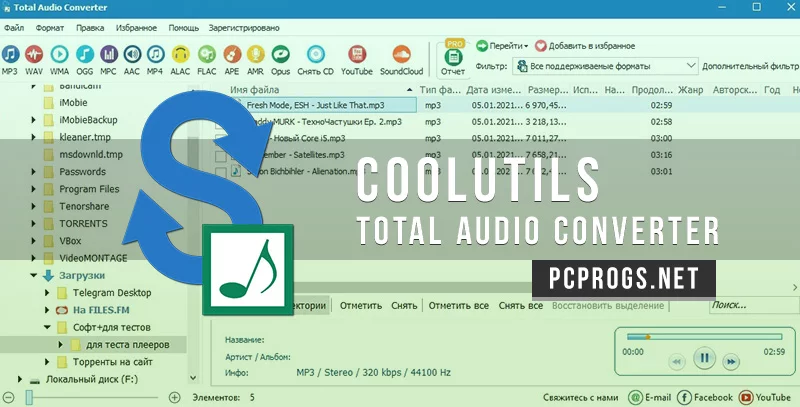Open the Зарегистрировано menu

244,28
